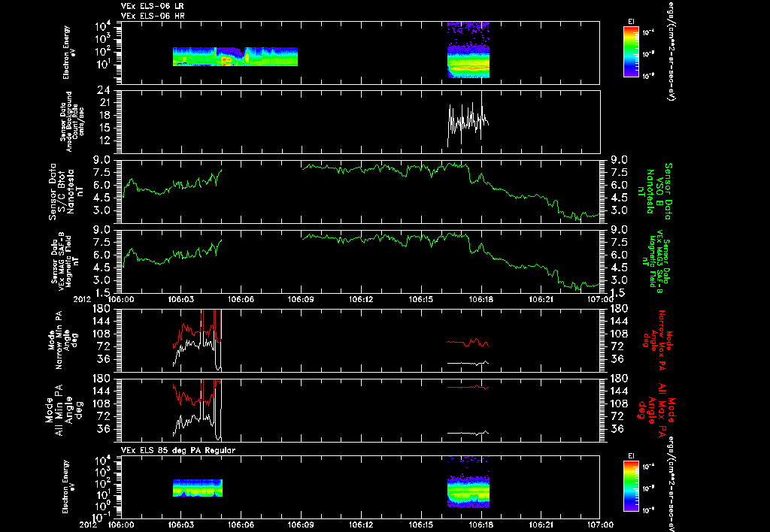Click the green trace in the VEx MAG SAF-B panel
Screen dimensions: 770x532
tap(360, 261)
